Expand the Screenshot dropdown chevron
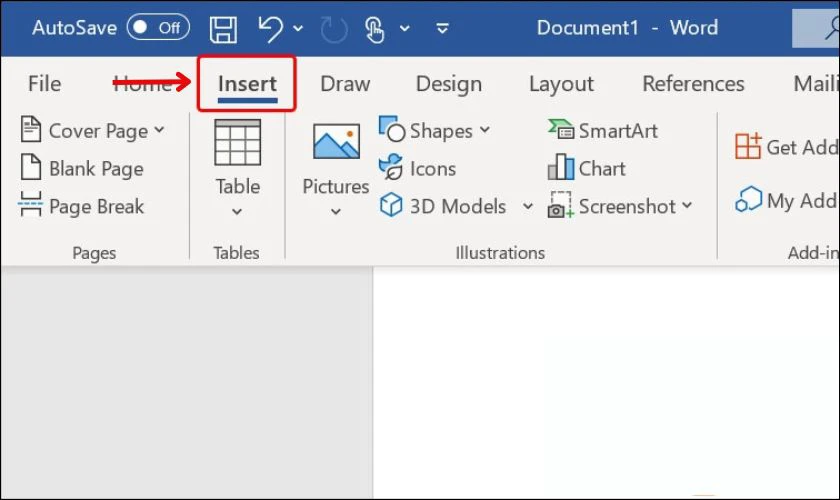Screen dimensions: 840x500 click(687, 205)
